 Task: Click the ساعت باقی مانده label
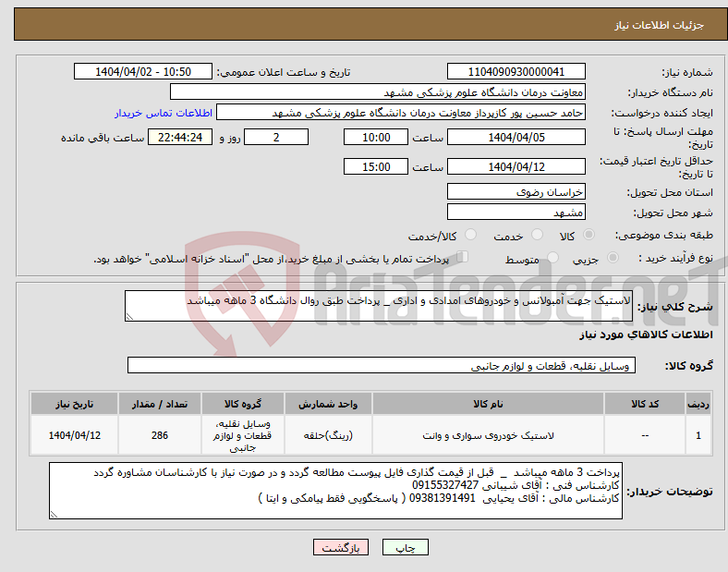pos(103,138)
